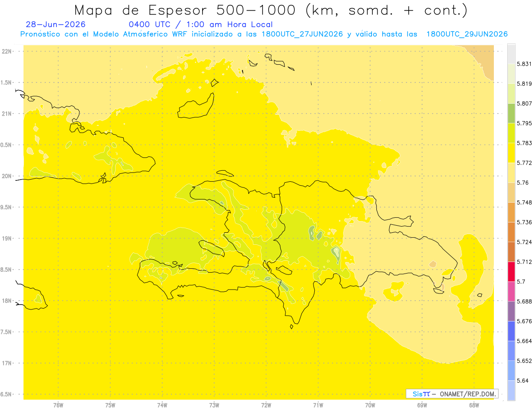Pick the purple swatch between 5.676 and 5.688

click(511, 311)
